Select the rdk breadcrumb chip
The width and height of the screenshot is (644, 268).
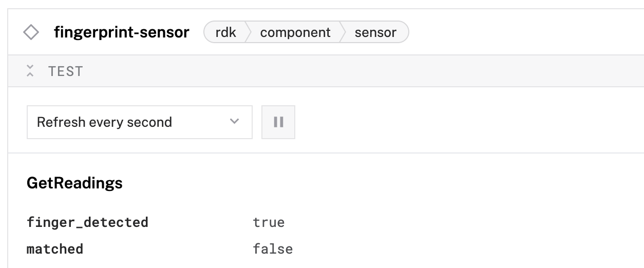226,32
